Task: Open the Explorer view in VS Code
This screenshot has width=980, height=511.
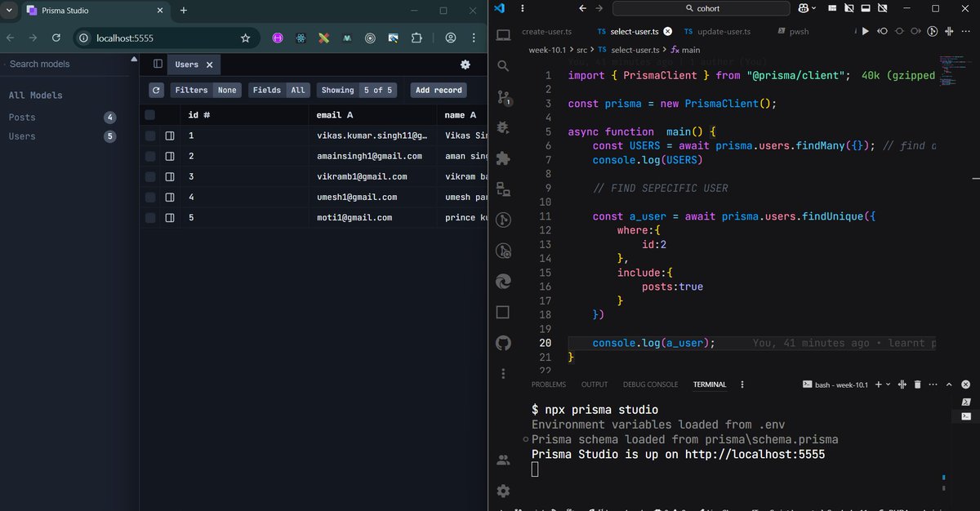Action: 503,35
